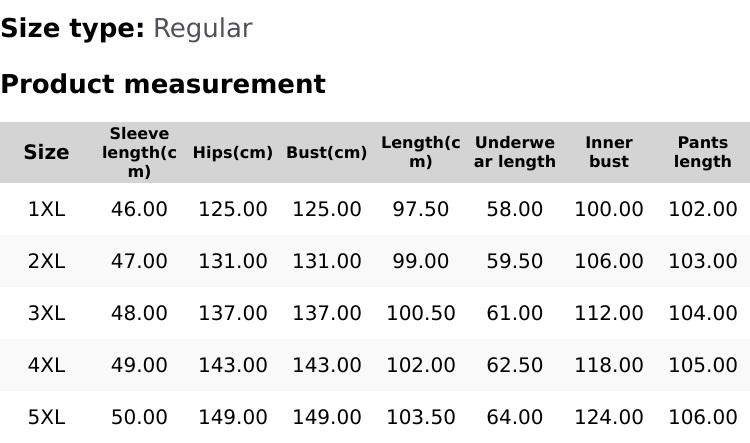
Task: Select the Inner bust column header
Action: (609, 152)
